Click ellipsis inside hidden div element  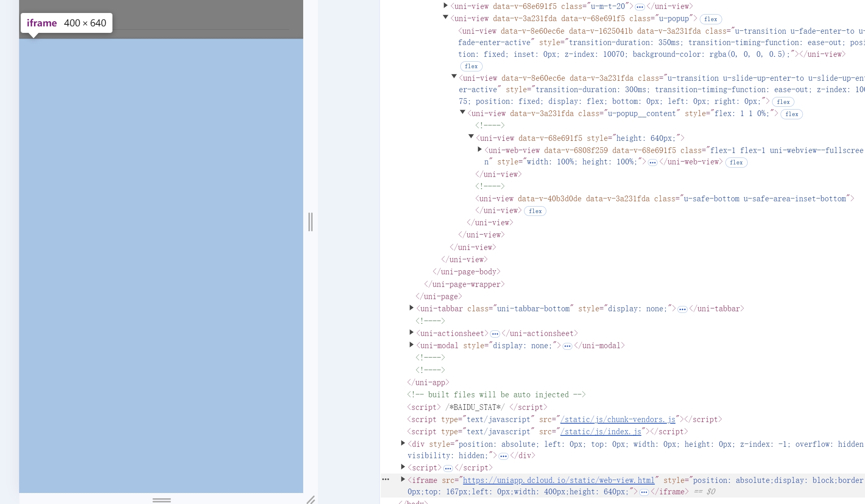[x=503, y=456]
